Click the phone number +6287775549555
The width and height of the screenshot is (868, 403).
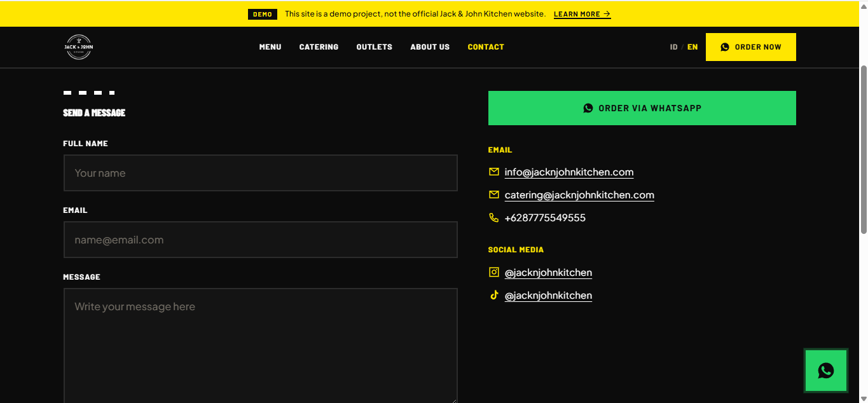click(x=545, y=217)
